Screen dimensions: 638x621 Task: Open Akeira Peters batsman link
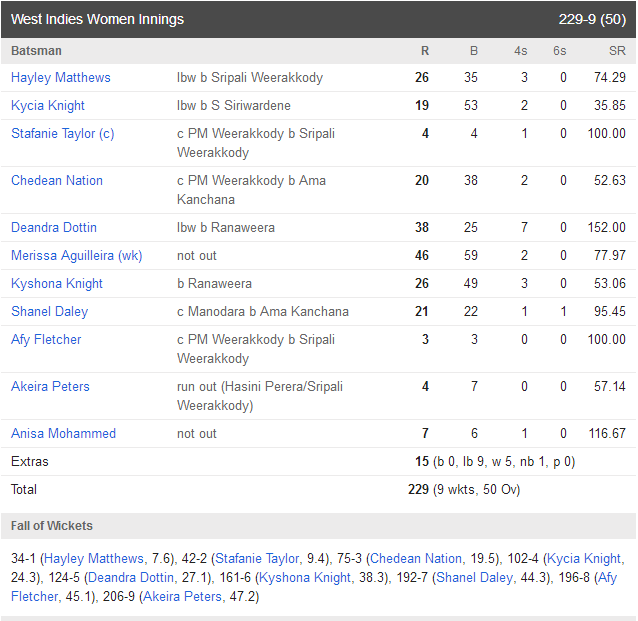point(50,386)
